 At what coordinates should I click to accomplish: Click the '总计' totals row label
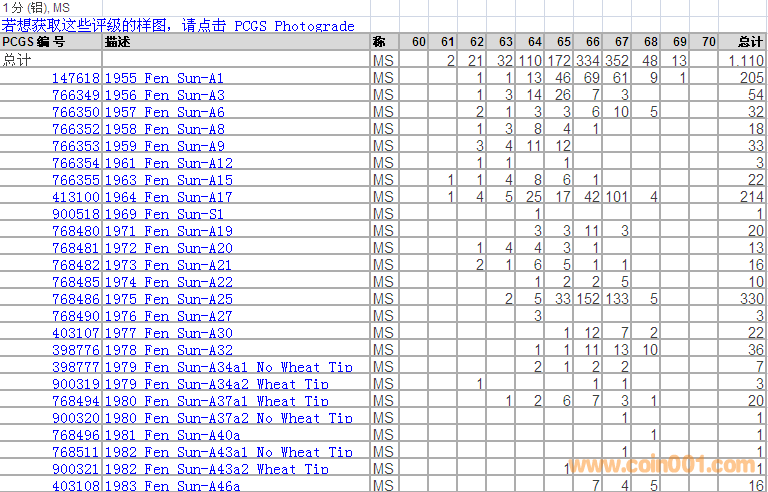click(17, 60)
